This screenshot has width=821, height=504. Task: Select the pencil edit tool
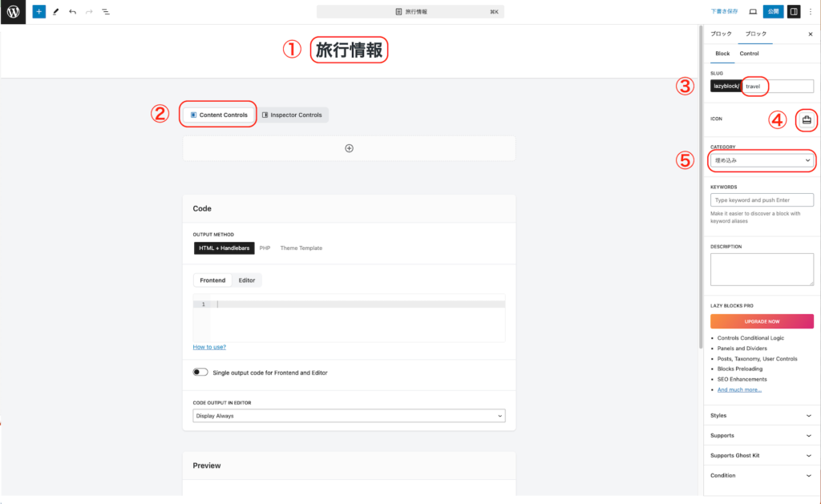pyautogui.click(x=56, y=12)
